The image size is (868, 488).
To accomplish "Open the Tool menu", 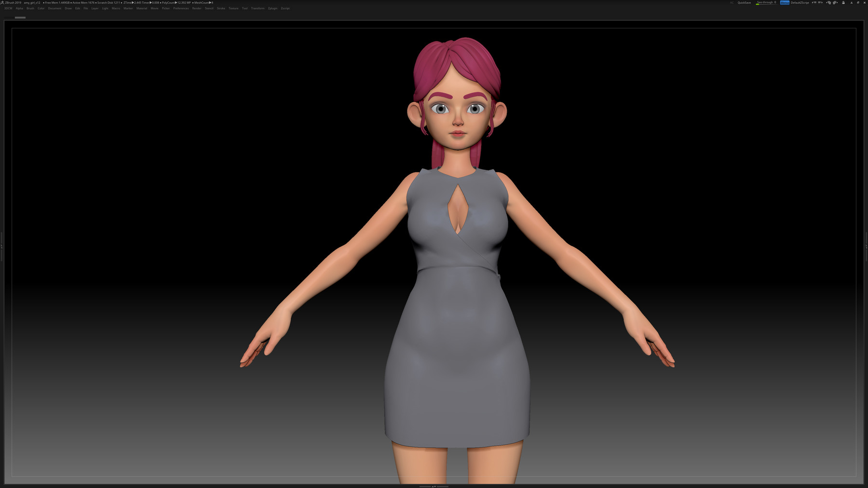I will click(244, 8).
